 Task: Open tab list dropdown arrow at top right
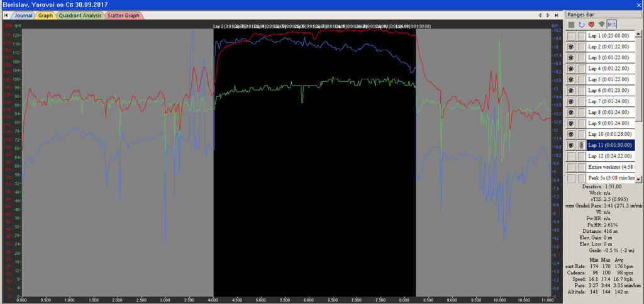[557, 15]
